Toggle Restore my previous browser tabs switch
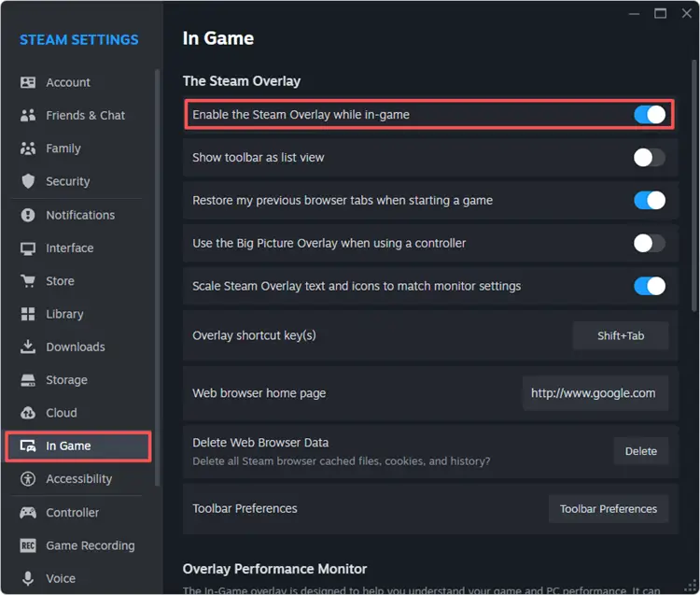The width and height of the screenshot is (700, 595). pos(649,200)
